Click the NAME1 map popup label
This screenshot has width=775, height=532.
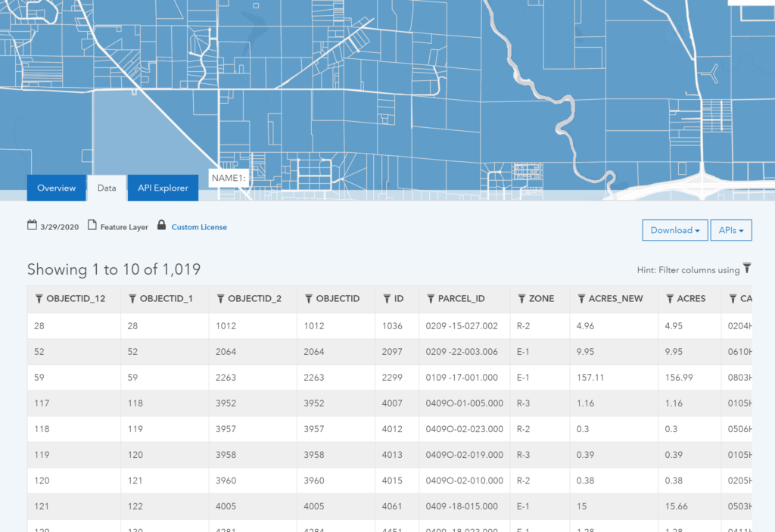(230, 178)
